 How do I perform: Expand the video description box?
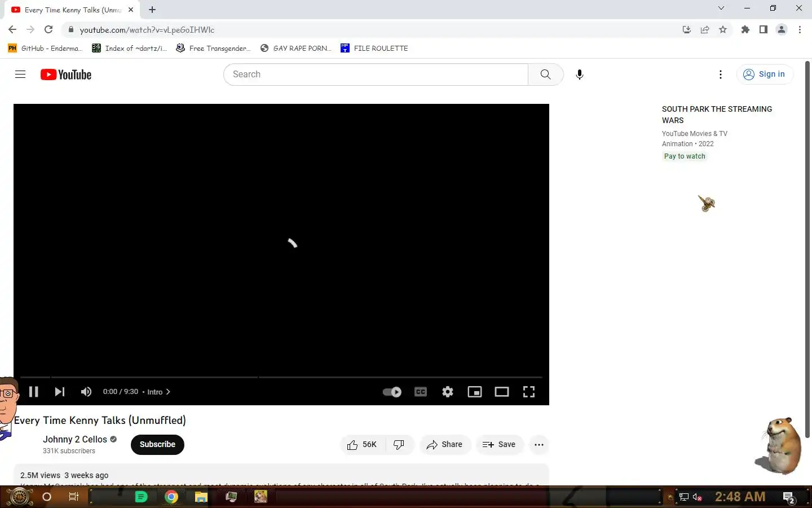pyautogui.click(x=281, y=475)
